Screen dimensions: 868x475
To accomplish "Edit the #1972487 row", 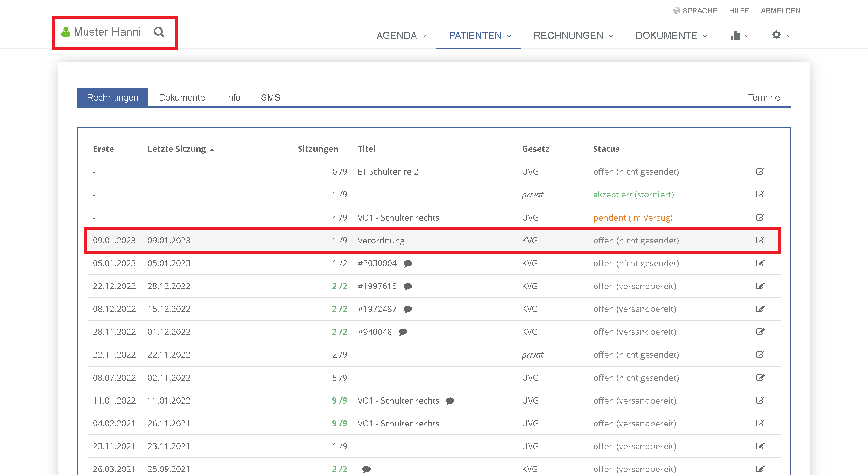I will click(x=760, y=309).
